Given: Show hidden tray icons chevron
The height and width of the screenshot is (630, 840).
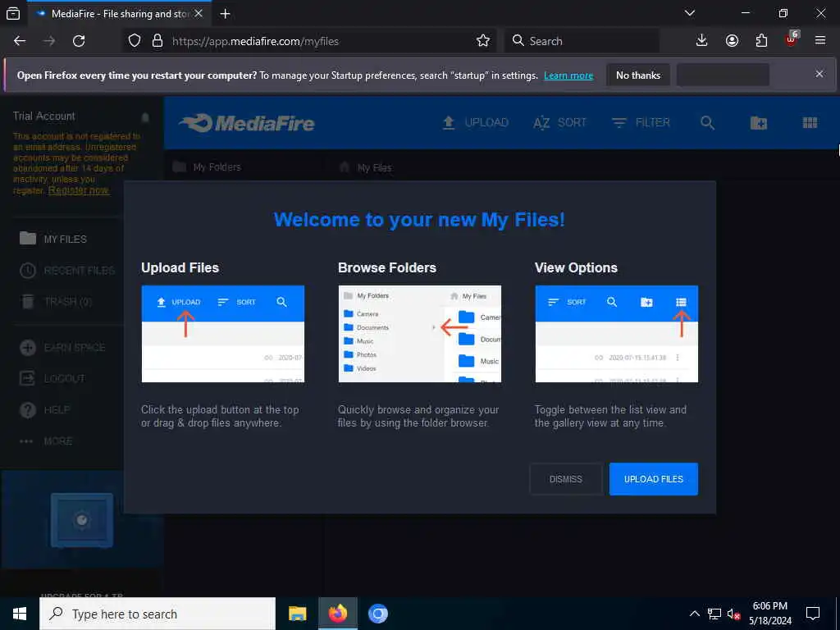Looking at the screenshot, I should [x=694, y=614].
